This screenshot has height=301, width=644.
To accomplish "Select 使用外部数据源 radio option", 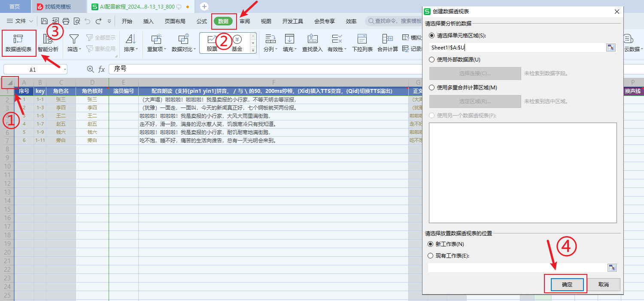I will [x=431, y=59].
